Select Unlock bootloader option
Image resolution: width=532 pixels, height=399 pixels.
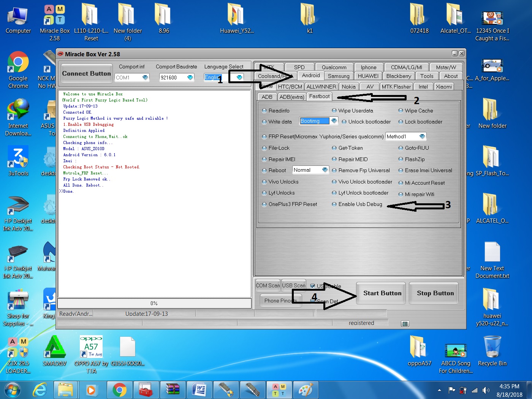[366, 122]
